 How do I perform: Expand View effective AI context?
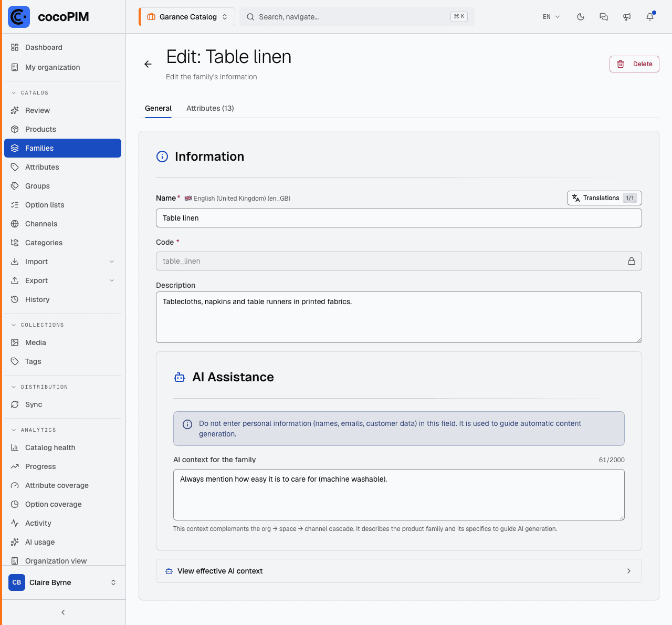[x=399, y=571]
